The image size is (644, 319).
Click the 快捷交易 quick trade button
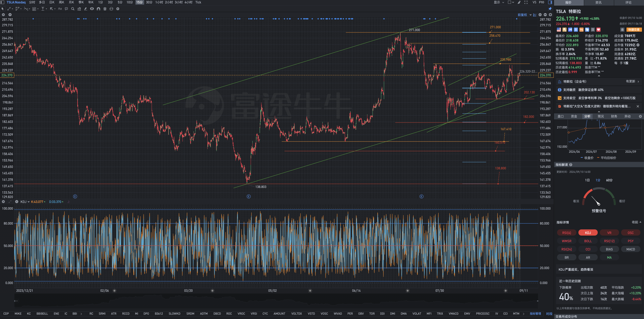click(x=634, y=30)
